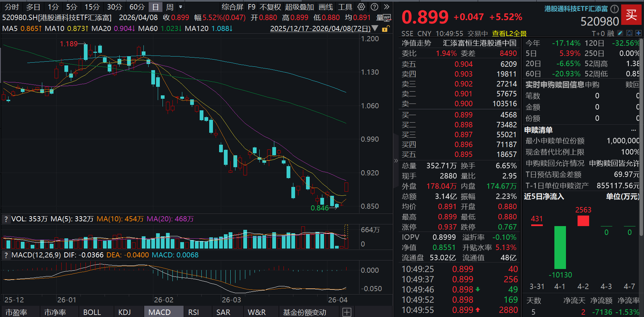Click the price alert bell icon

coord(629,33)
